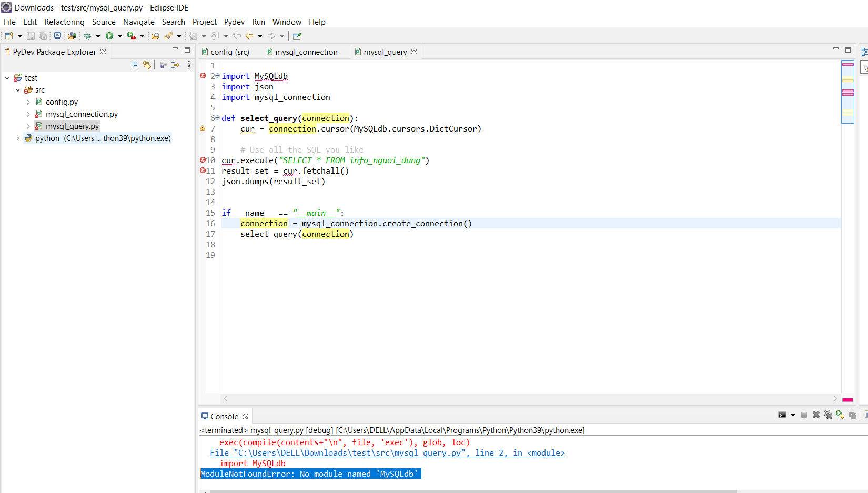
Task: Expand the python interpreter node in the explorer
Action: pos(18,138)
